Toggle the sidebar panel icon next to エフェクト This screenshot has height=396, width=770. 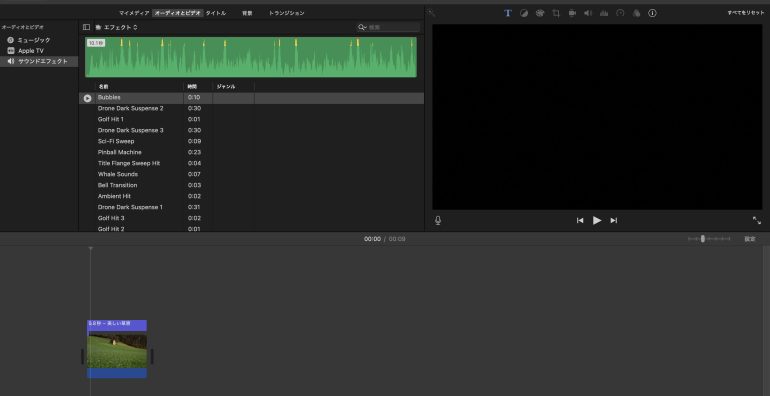click(86, 28)
